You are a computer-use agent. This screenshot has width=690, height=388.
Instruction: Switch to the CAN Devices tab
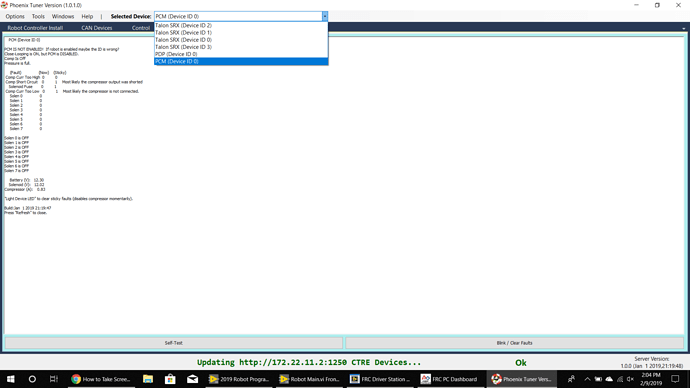tap(97, 28)
